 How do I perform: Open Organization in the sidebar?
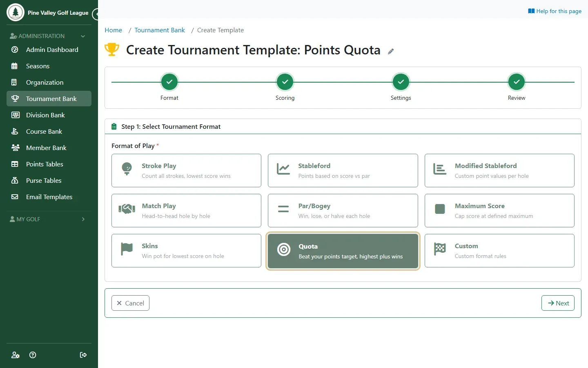(49, 82)
